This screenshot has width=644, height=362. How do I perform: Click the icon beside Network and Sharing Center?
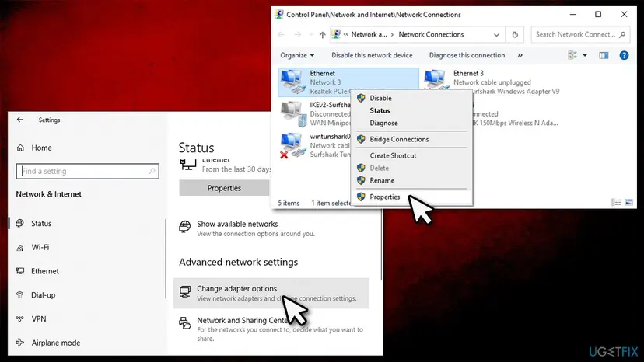185,323
